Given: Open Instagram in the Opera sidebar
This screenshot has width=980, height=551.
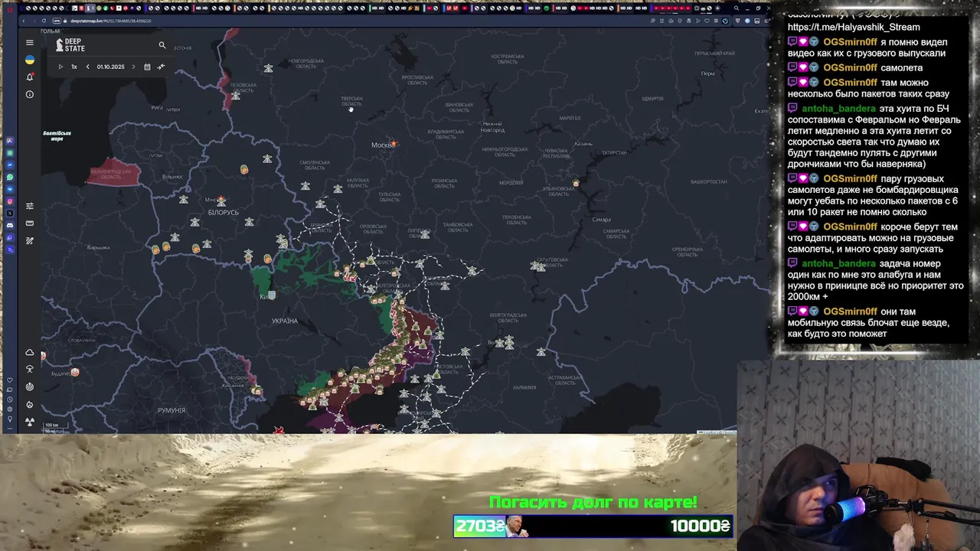Looking at the screenshot, I should point(10,201).
